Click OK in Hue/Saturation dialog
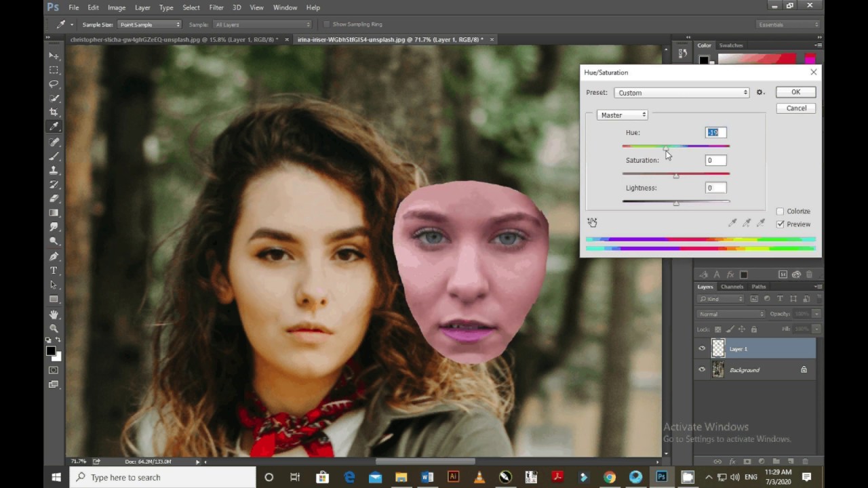This screenshot has width=868, height=488. click(795, 92)
